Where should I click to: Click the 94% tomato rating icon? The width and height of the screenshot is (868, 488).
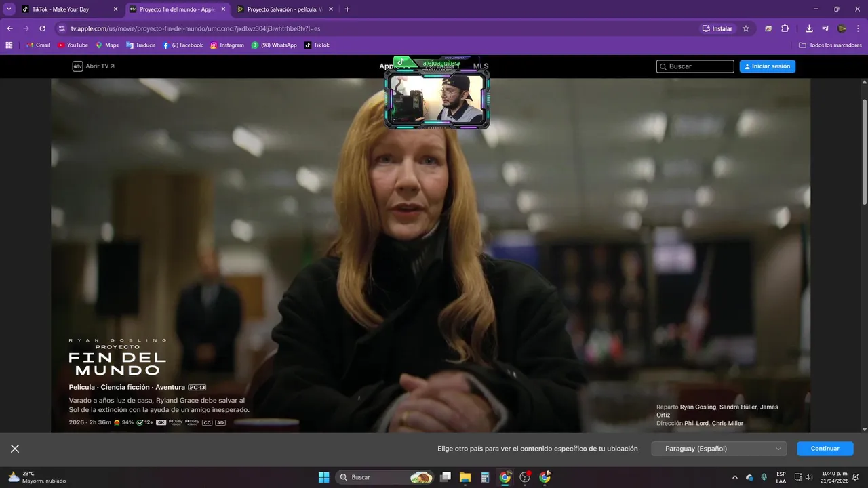(117, 422)
